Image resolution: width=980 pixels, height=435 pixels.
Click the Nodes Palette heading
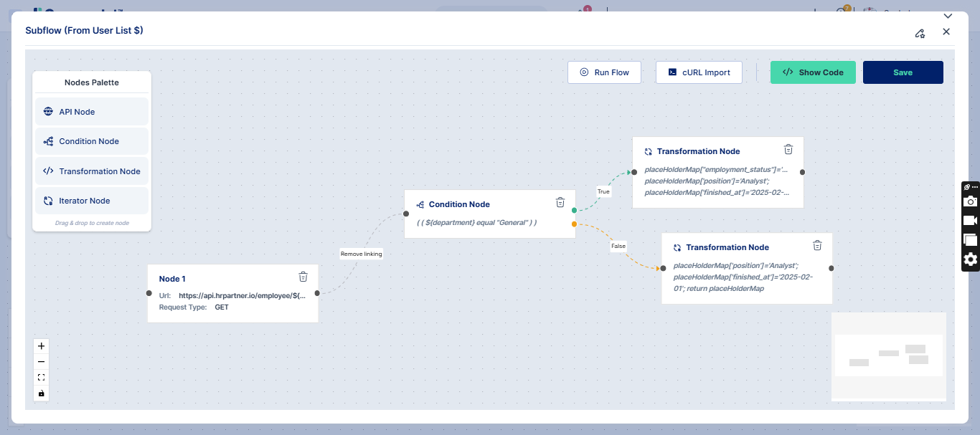click(92, 82)
